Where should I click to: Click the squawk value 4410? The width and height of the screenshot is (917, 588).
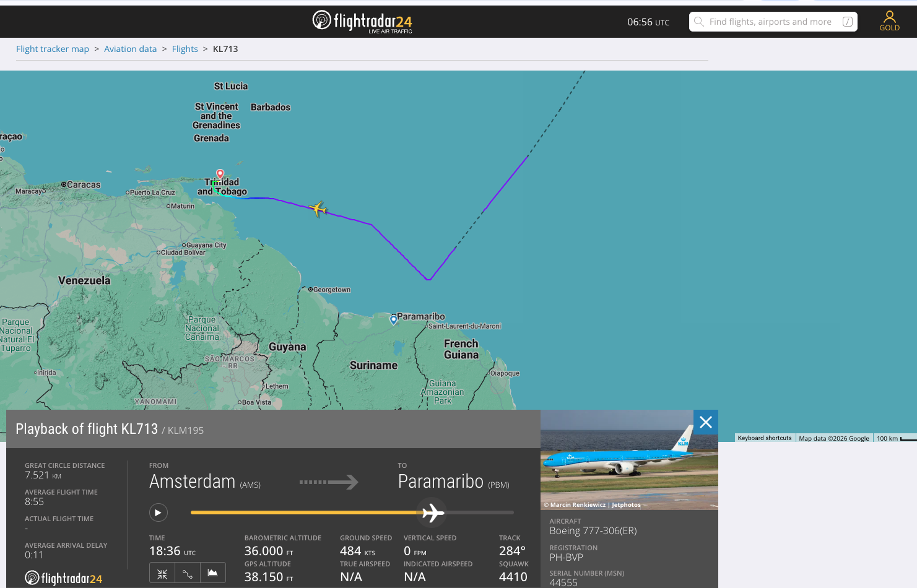pos(513,577)
